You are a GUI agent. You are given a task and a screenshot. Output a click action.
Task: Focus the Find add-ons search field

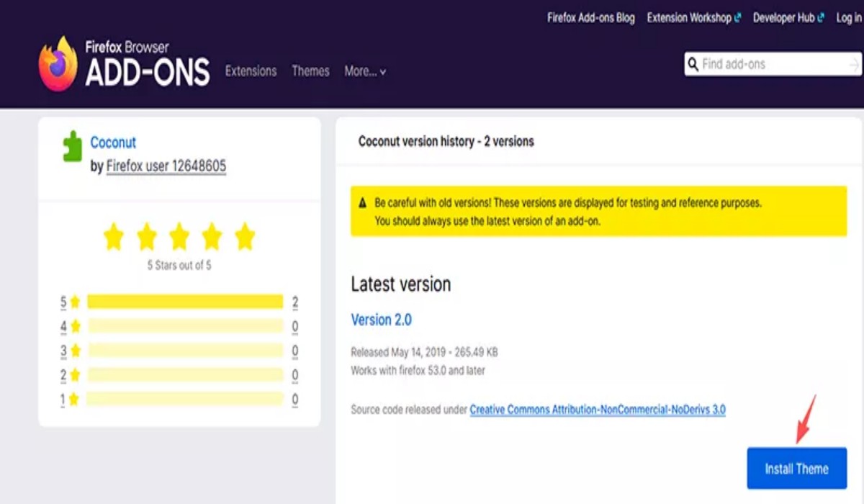point(773,64)
